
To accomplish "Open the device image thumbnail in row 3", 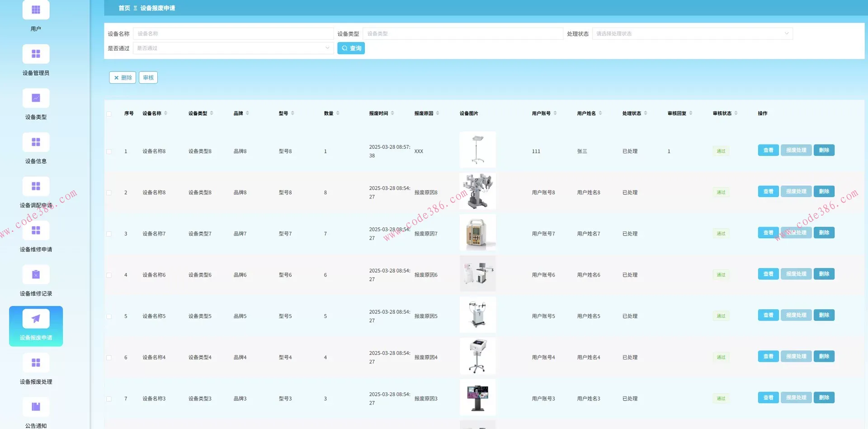I will (477, 232).
